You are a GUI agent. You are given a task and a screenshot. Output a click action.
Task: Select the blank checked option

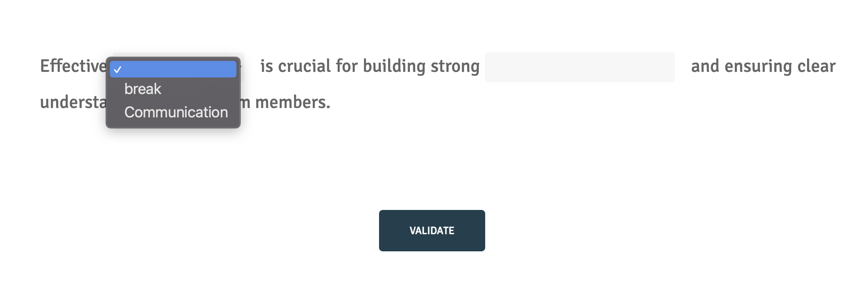click(173, 69)
